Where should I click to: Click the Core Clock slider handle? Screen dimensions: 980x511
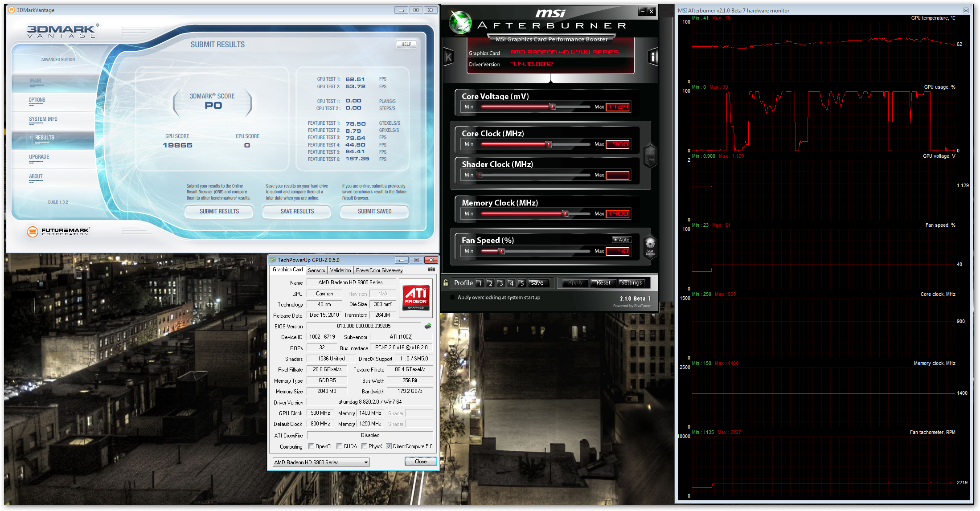549,144
